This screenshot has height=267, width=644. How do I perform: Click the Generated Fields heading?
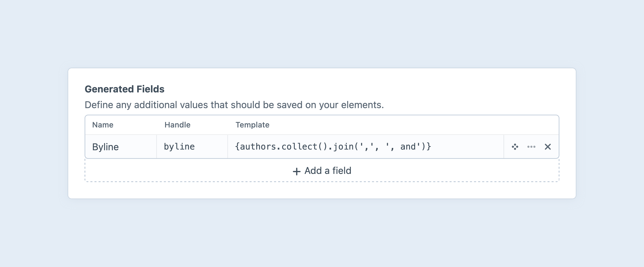point(125,89)
